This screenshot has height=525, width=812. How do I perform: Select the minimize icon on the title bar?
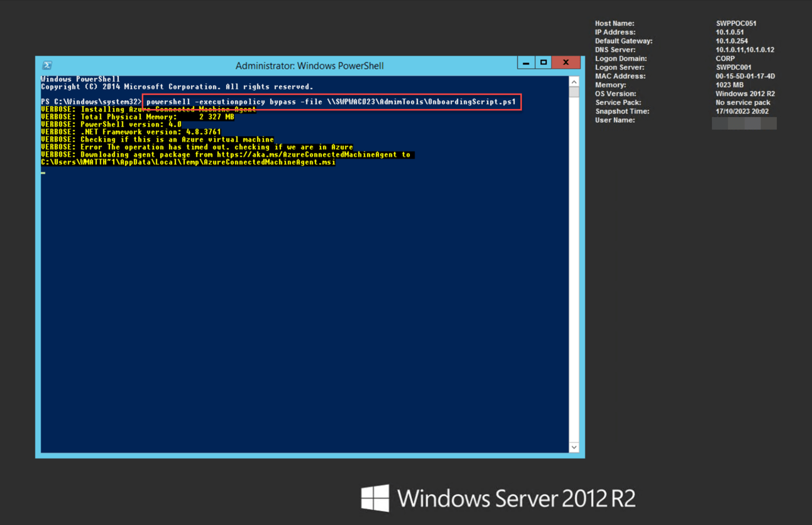click(526, 62)
